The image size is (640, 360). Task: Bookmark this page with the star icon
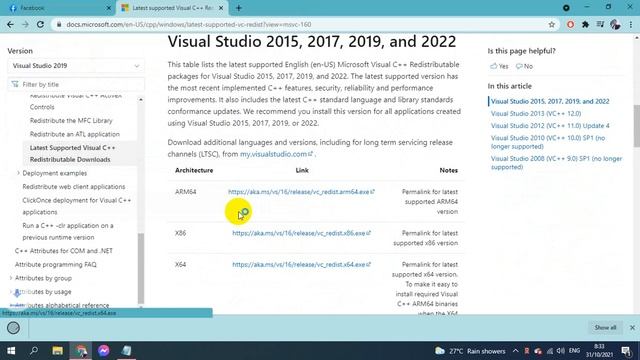[x=552, y=24]
